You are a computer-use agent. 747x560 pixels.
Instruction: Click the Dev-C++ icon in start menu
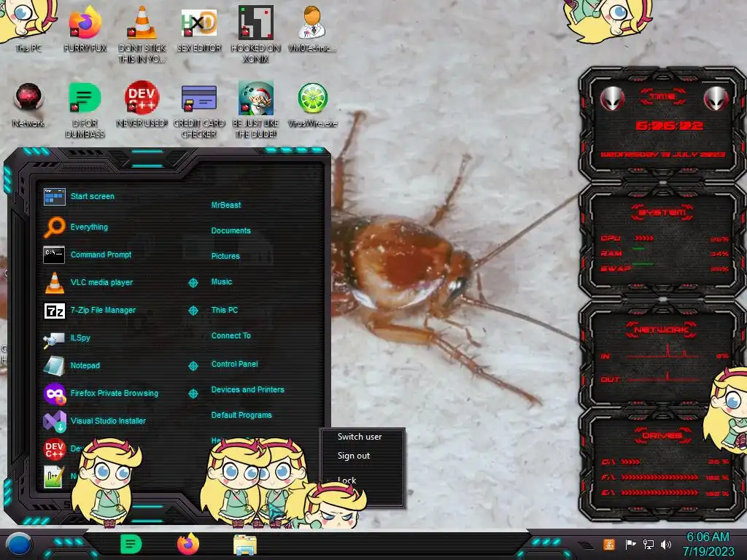tap(54, 448)
